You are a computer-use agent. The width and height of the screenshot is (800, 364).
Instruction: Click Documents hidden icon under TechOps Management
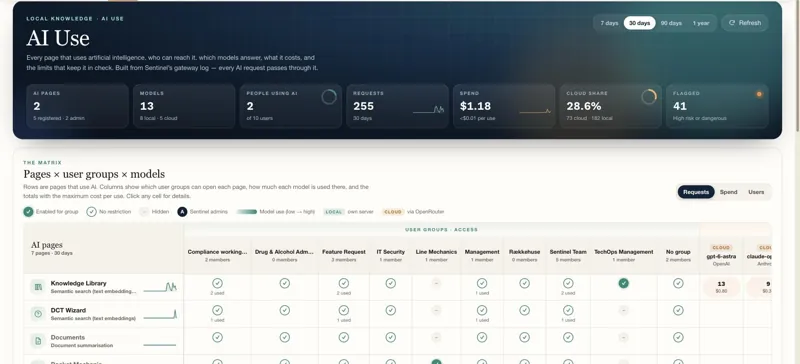tap(623, 337)
